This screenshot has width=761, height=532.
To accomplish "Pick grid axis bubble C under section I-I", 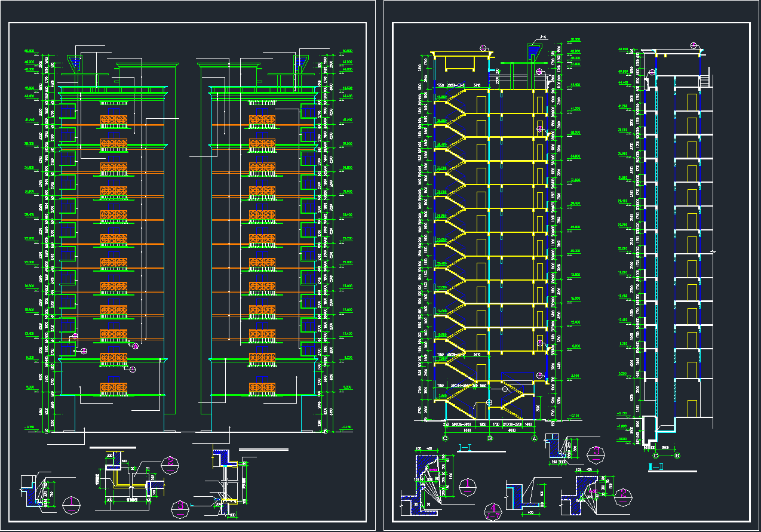I will click(x=445, y=438).
